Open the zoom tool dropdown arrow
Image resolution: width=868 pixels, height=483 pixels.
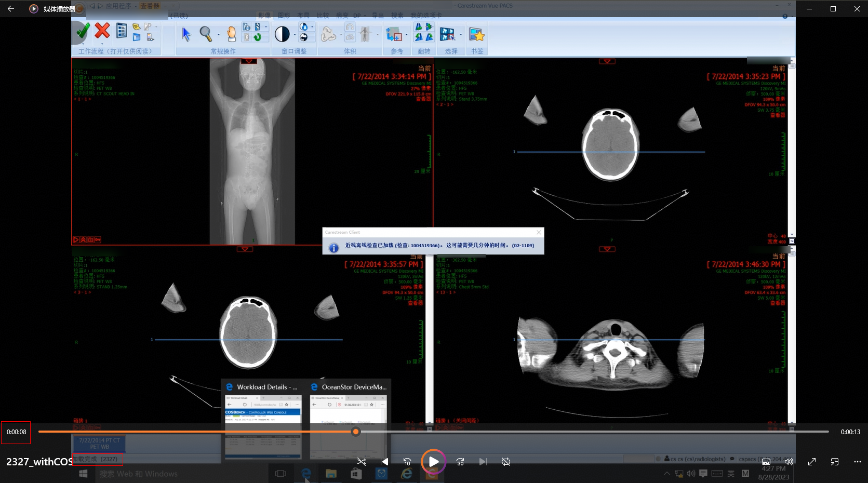pos(218,35)
